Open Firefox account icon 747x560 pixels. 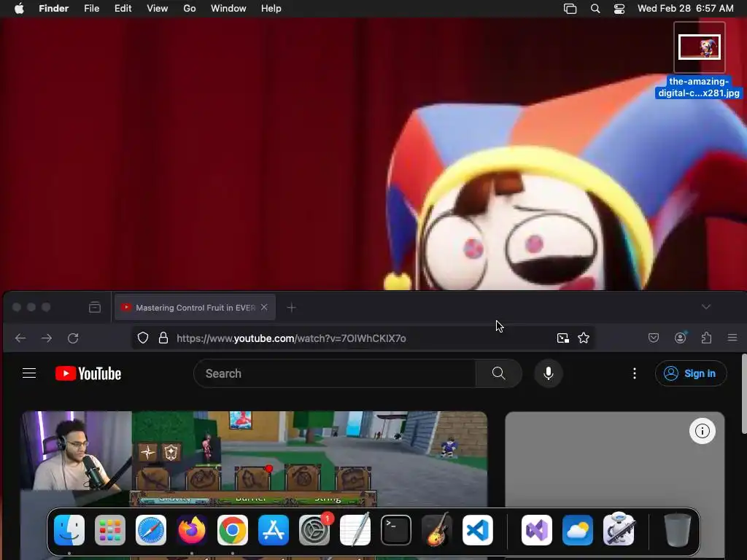point(681,338)
